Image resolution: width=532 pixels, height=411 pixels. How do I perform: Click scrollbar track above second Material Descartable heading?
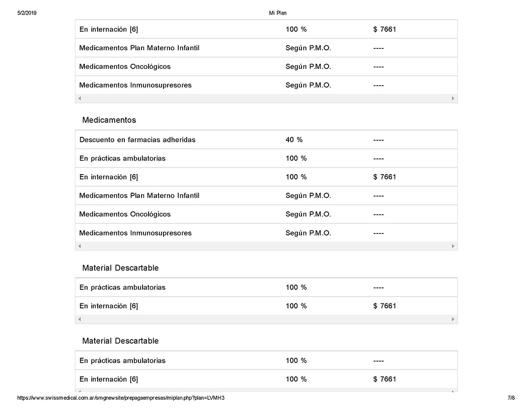pyautogui.click(x=266, y=319)
